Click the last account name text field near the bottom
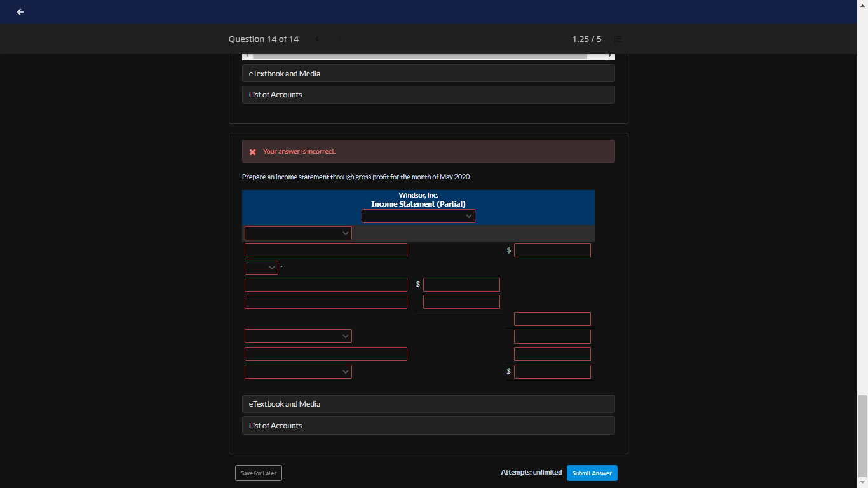The image size is (868, 488). (x=326, y=354)
